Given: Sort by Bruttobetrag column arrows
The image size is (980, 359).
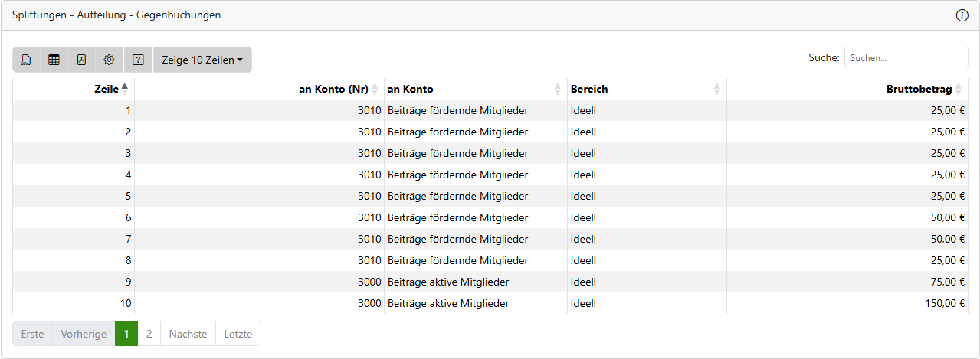Looking at the screenshot, I should (x=958, y=89).
